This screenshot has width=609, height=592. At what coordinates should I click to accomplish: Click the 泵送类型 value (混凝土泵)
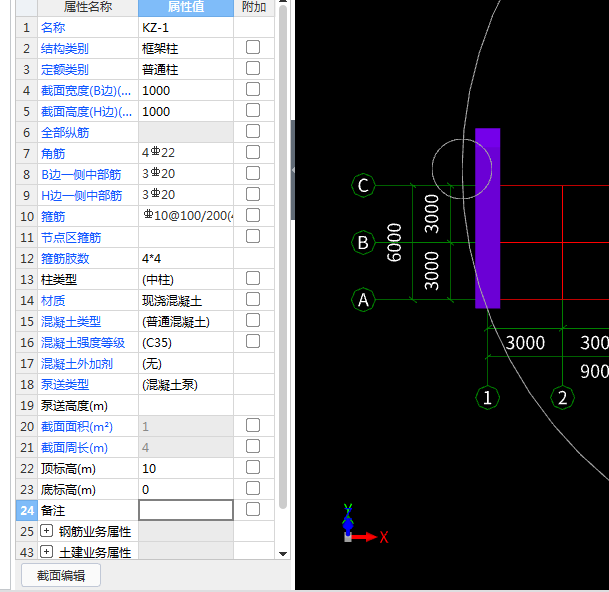coord(186,385)
